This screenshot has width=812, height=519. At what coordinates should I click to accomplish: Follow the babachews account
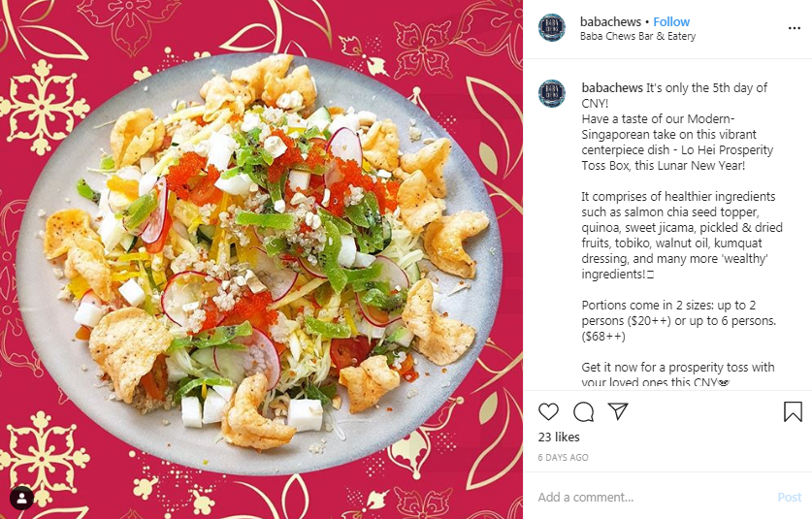[x=671, y=21]
